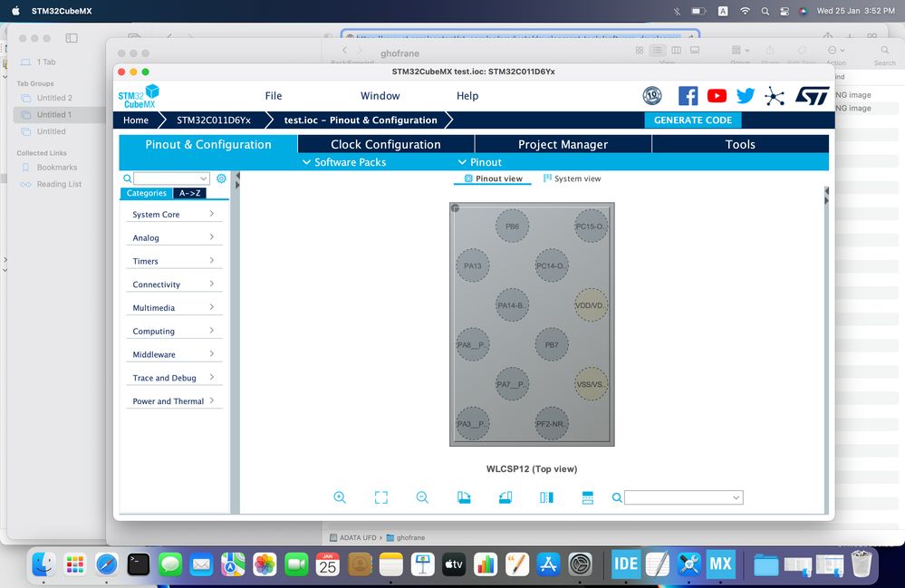Select pin PB7 on the chip
The image size is (905, 588).
[x=552, y=345]
